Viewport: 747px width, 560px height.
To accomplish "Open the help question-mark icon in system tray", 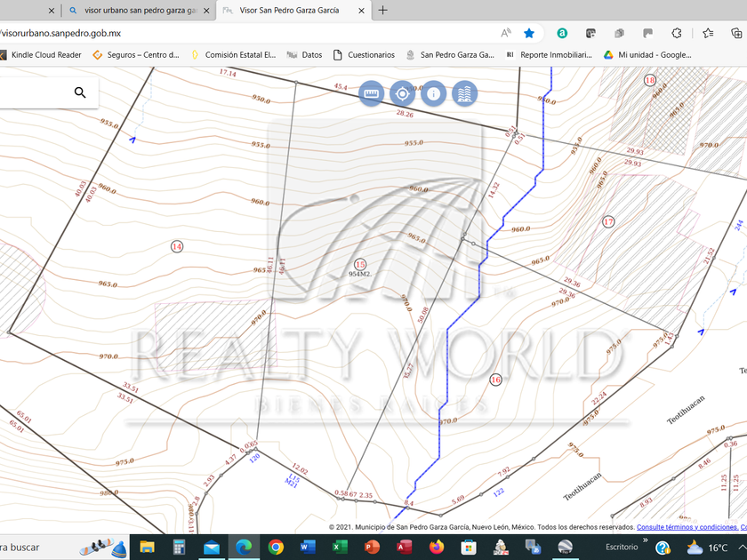I will click(663, 548).
